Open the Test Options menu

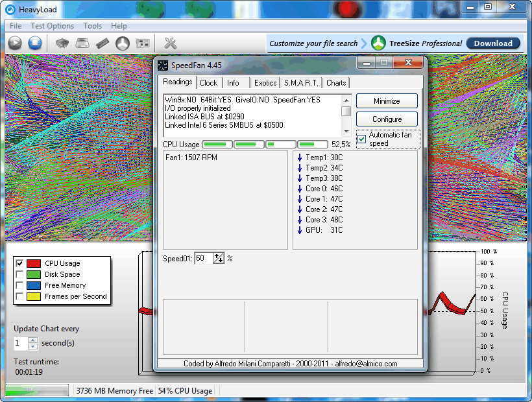click(52, 26)
